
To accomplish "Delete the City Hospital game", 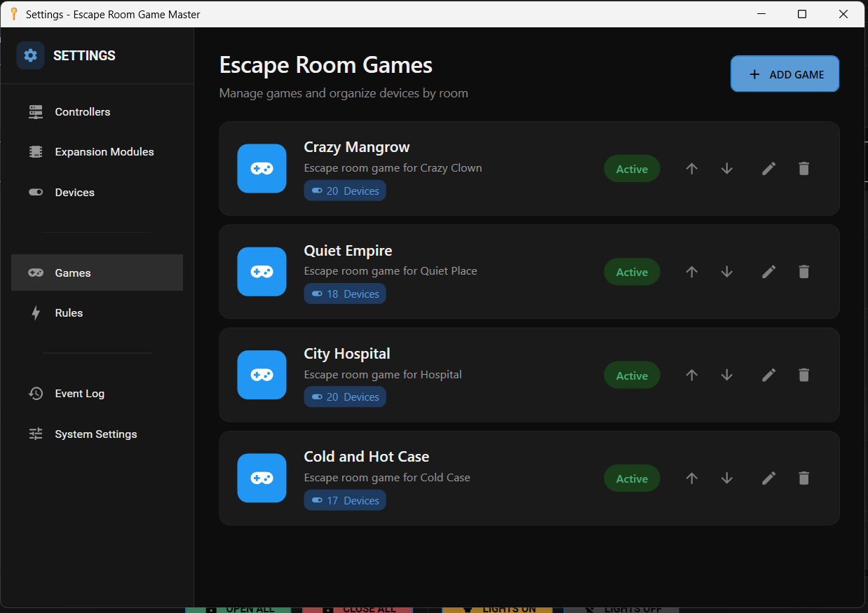I will coord(804,375).
